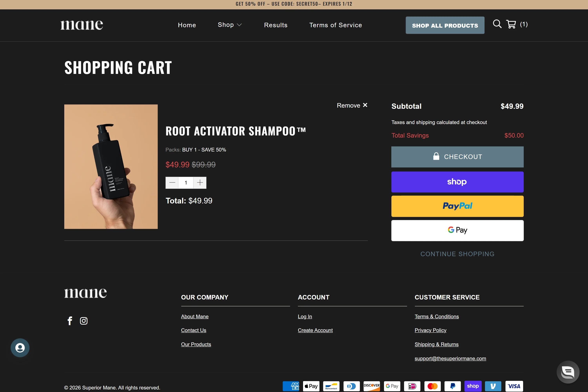Expand the Shop dropdown menu
Viewport: 588px width, 392px height.
tap(230, 25)
